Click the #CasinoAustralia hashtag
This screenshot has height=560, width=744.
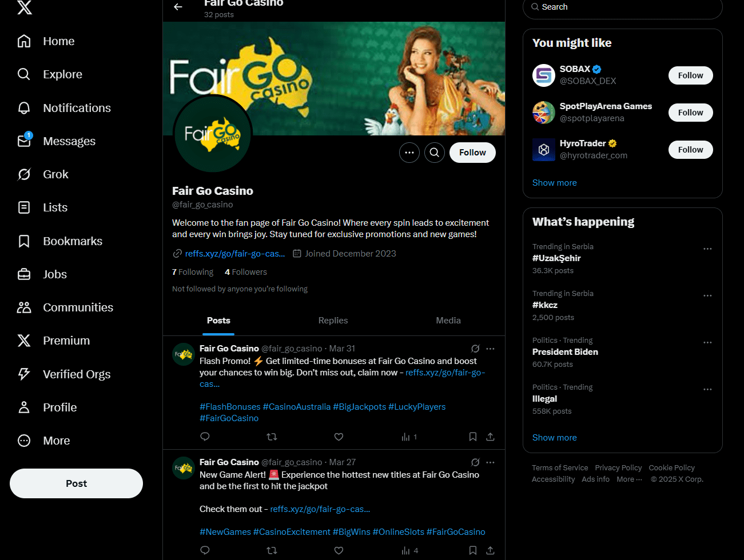[297, 407]
